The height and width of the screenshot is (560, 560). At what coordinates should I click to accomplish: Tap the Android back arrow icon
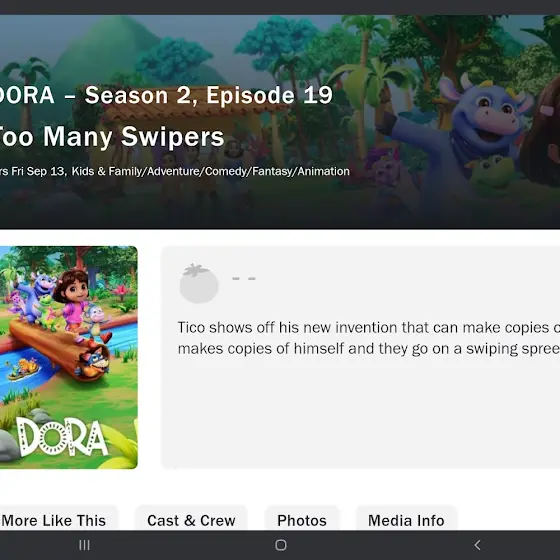point(477,545)
